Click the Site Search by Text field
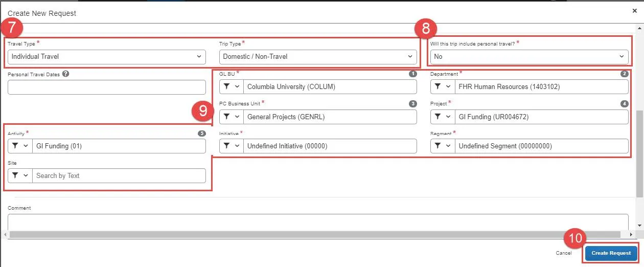 tap(119, 176)
